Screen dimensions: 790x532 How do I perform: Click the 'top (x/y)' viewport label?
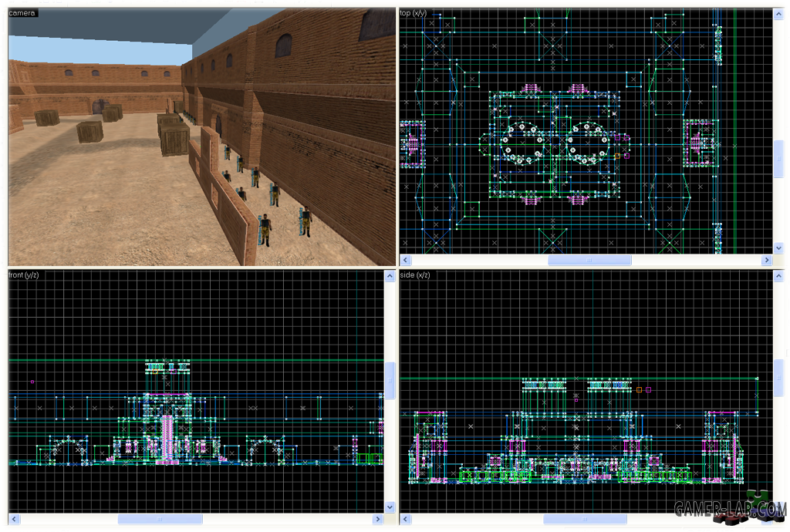click(414, 13)
